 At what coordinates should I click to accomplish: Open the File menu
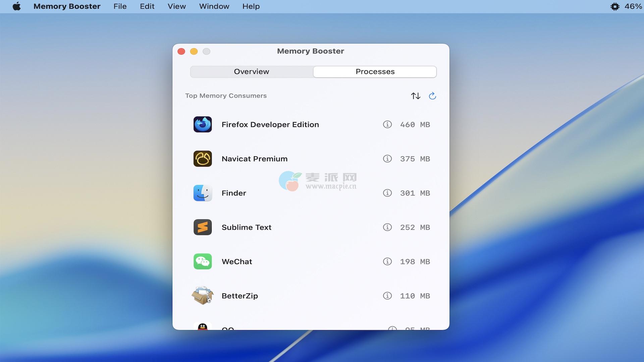tap(120, 6)
